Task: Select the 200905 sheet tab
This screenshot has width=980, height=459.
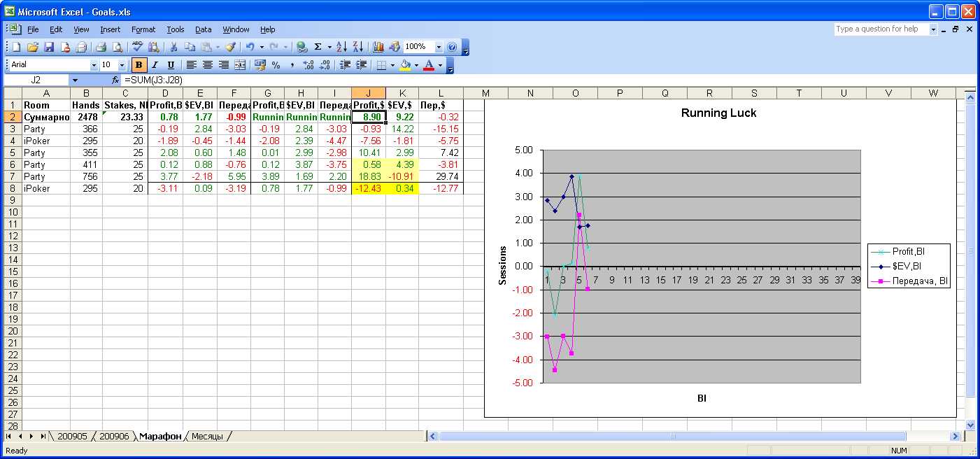Action: tap(72, 436)
